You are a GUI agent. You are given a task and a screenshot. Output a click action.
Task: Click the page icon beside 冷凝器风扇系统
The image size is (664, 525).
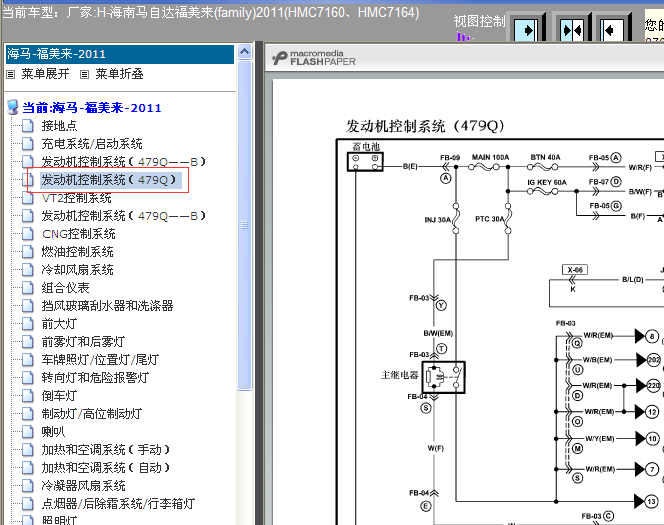(x=28, y=486)
